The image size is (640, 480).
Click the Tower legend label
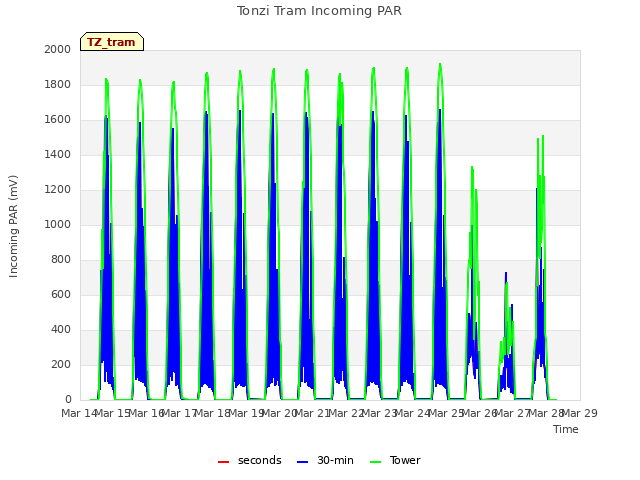[405, 460]
